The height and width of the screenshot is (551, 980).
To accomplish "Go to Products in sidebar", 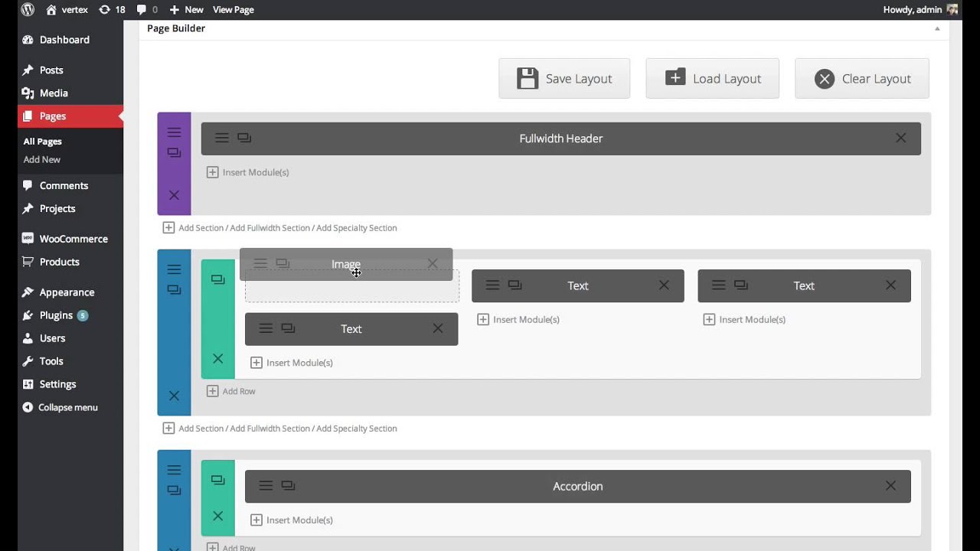I will coord(60,262).
